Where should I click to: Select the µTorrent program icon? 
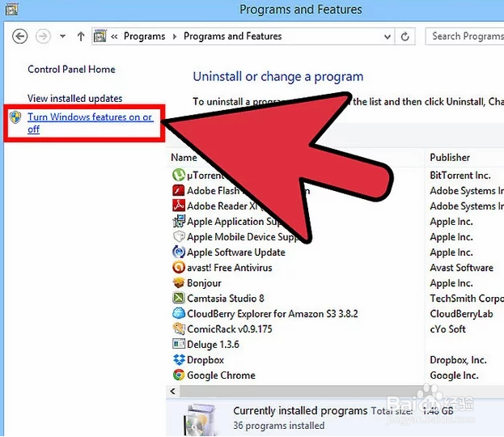[179, 175]
